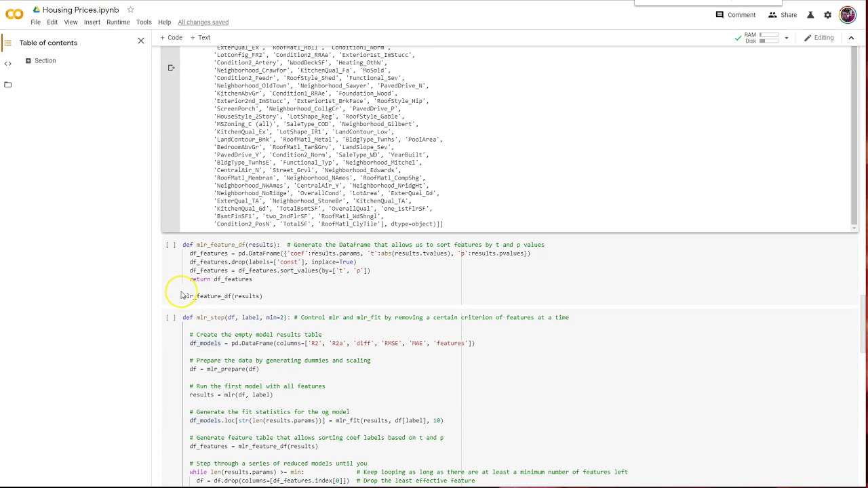Open the settings gear icon
The image size is (868, 488).
[x=828, y=15]
